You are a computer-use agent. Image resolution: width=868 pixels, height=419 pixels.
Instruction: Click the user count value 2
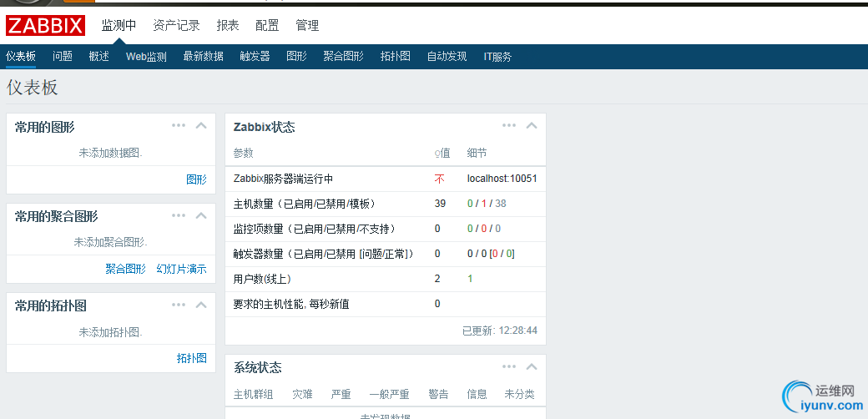[x=437, y=279]
